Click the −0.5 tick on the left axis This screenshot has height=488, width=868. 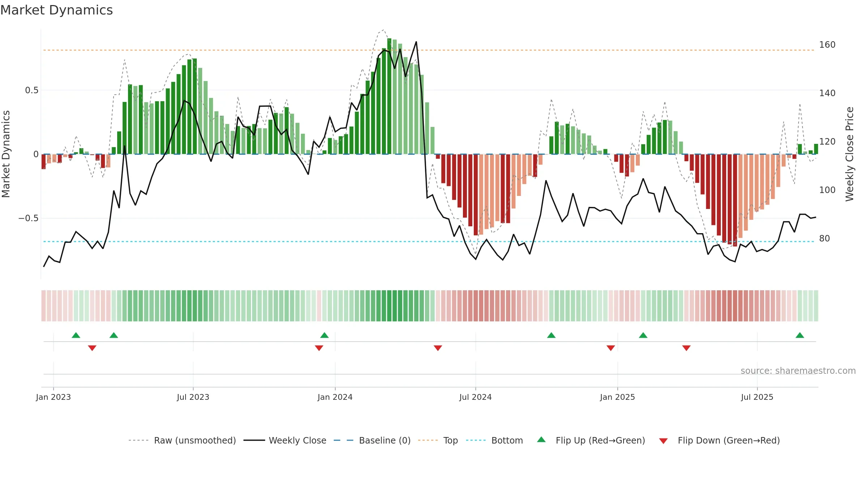coord(29,218)
